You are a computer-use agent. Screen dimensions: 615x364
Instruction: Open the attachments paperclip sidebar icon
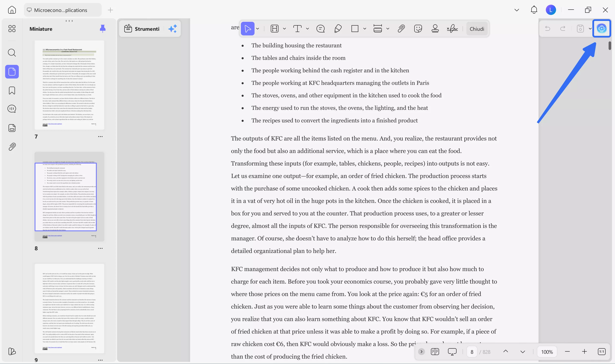click(x=12, y=147)
